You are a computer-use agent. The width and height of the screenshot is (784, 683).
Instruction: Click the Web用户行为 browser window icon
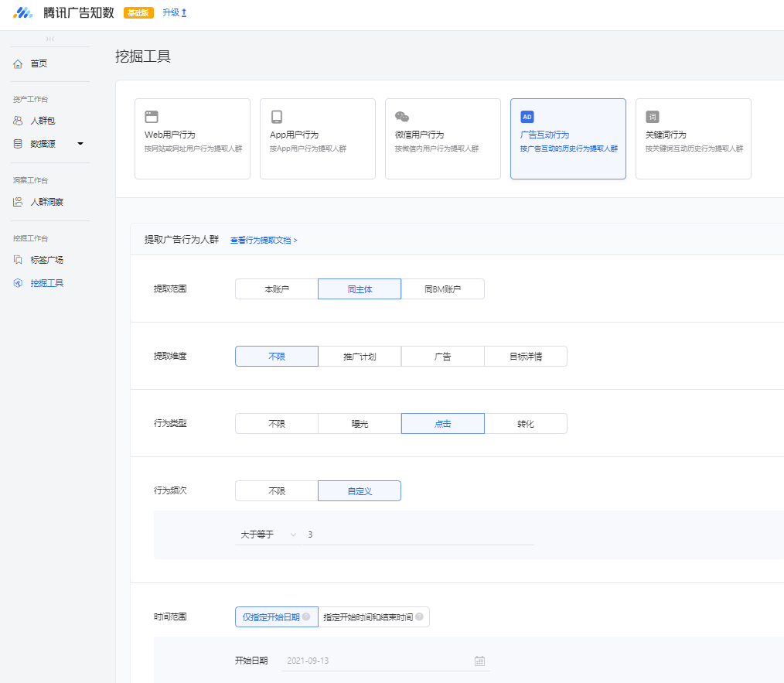click(x=152, y=117)
